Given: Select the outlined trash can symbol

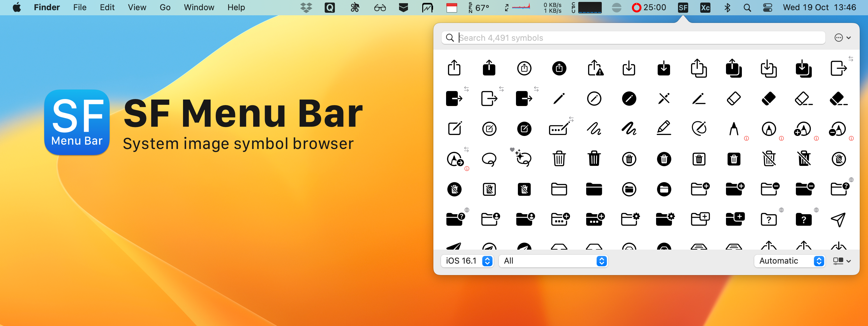Looking at the screenshot, I should coord(559,159).
